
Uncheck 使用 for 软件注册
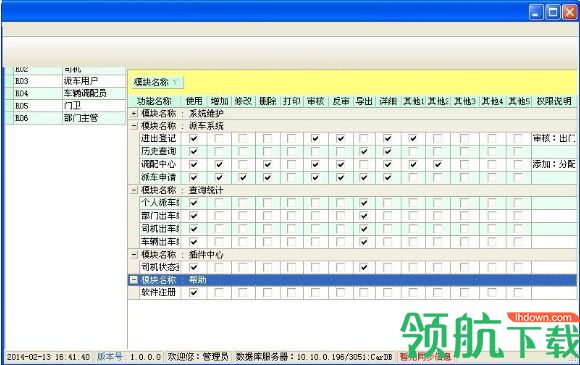(x=193, y=293)
